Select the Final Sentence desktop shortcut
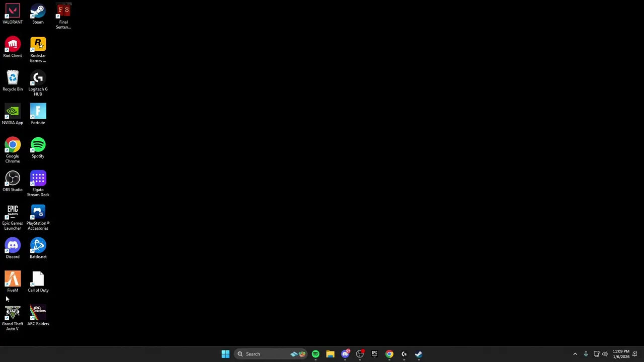Image resolution: width=644 pixels, height=362 pixels. pos(63,17)
